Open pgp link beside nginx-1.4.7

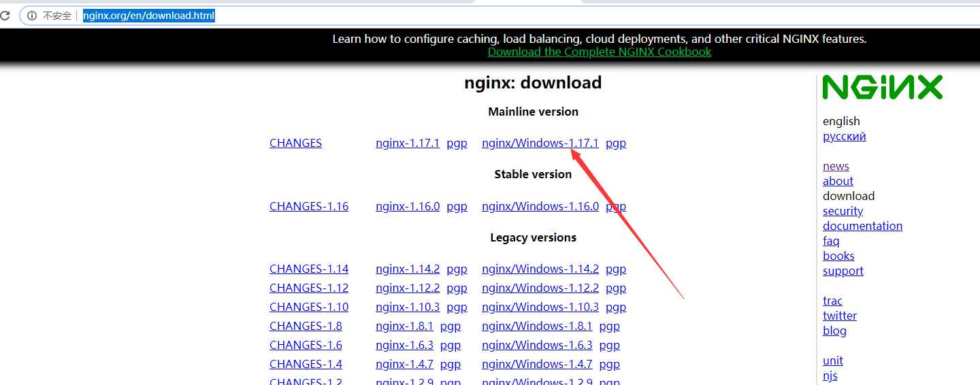(451, 364)
